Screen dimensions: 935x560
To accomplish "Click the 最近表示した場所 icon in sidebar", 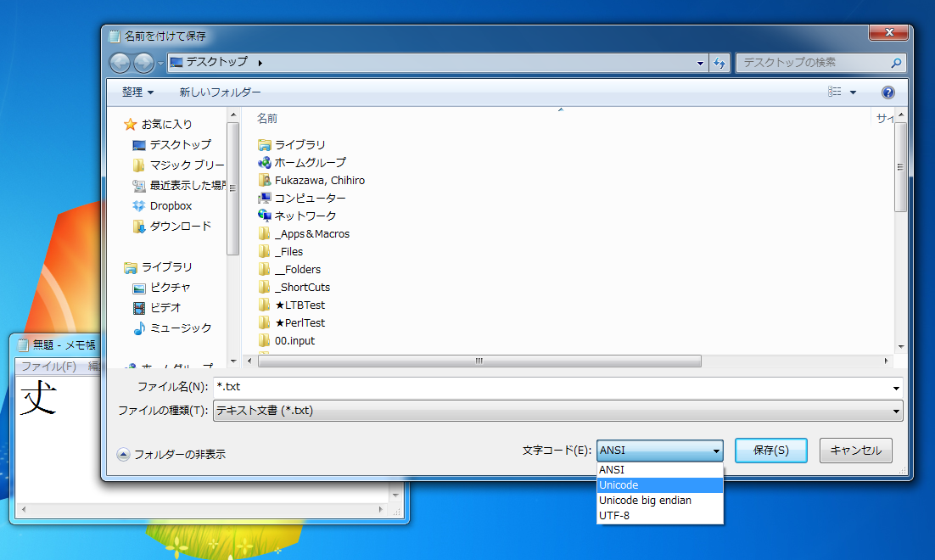I will pos(139,186).
